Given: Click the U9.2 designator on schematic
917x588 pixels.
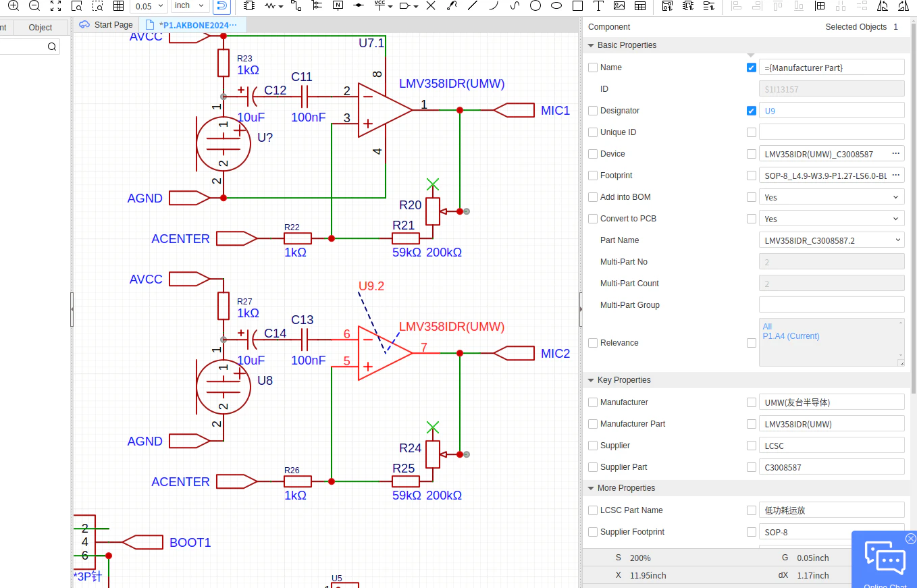Looking at the screenshot, I should click(371, 286).
